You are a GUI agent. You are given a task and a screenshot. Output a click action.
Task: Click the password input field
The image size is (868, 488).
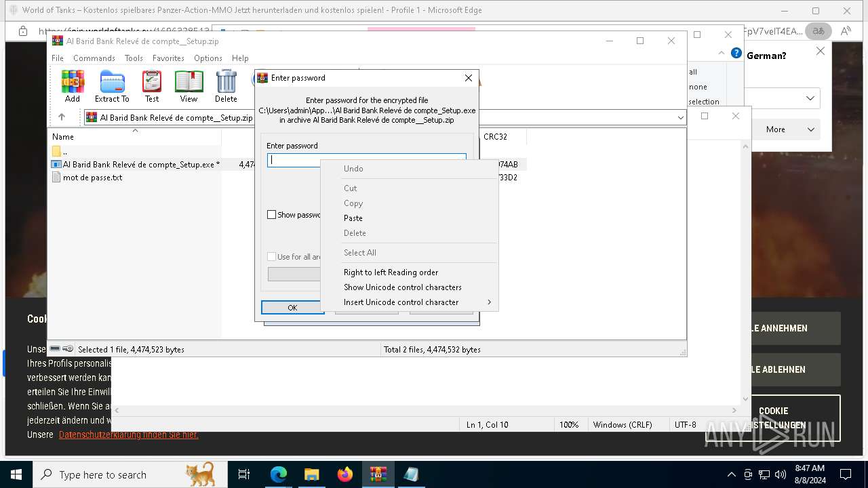pos(366,160)
